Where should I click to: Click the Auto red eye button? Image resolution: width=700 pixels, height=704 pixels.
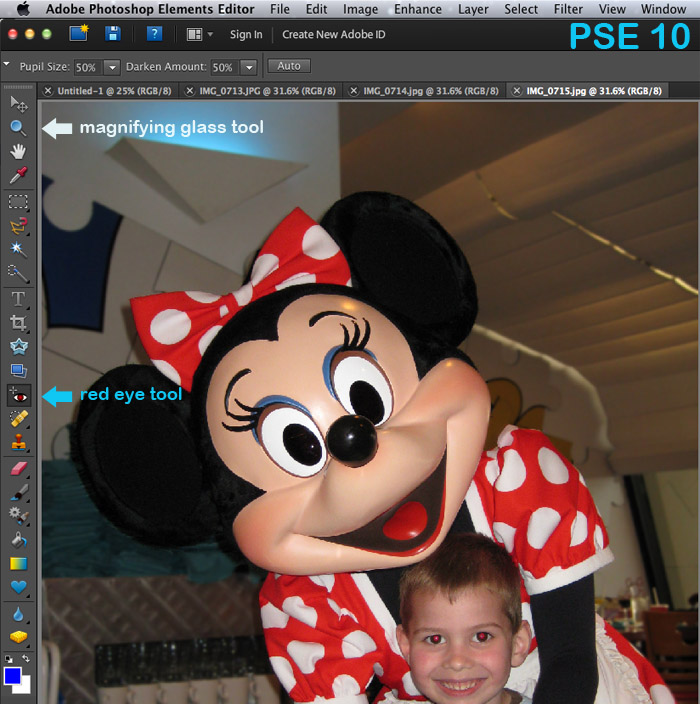pos(289,66)
